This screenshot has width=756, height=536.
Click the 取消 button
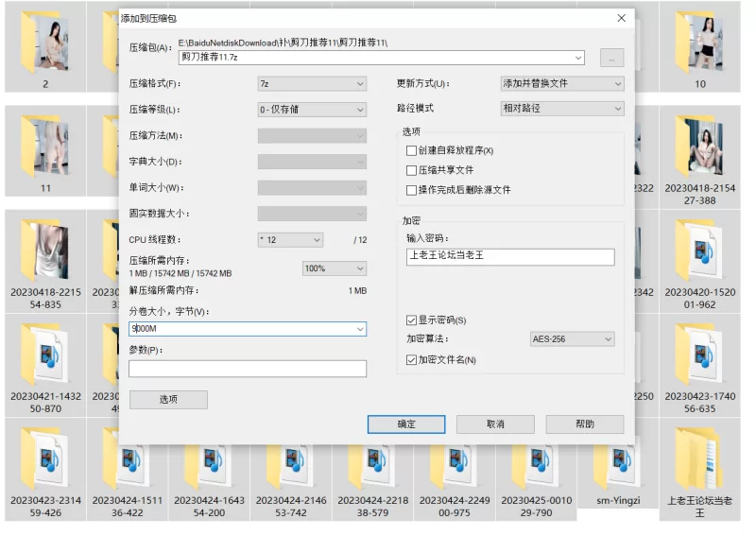point(495,424)
